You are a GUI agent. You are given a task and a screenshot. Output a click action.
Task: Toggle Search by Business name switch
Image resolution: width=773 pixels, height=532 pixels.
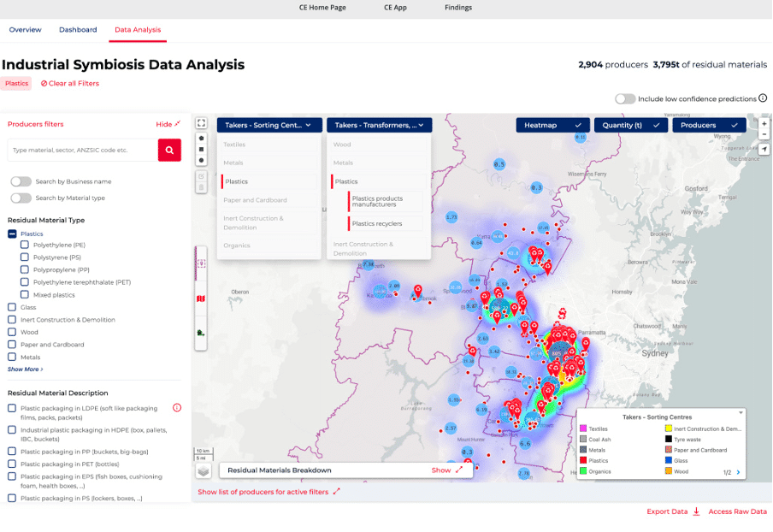pos(21,181)
